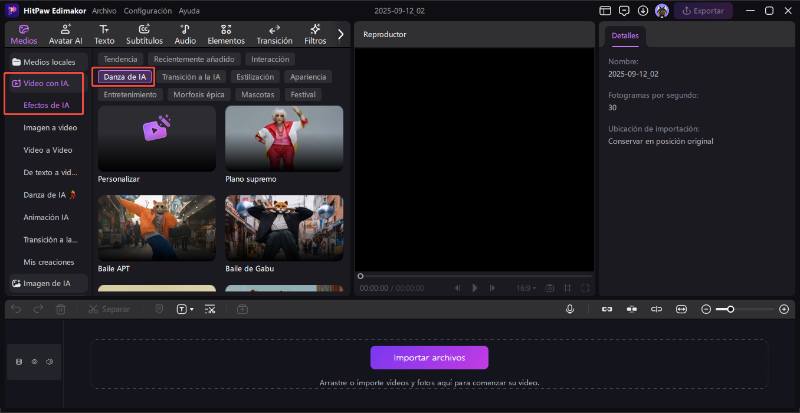Click the snapshot icon in player

549,288
